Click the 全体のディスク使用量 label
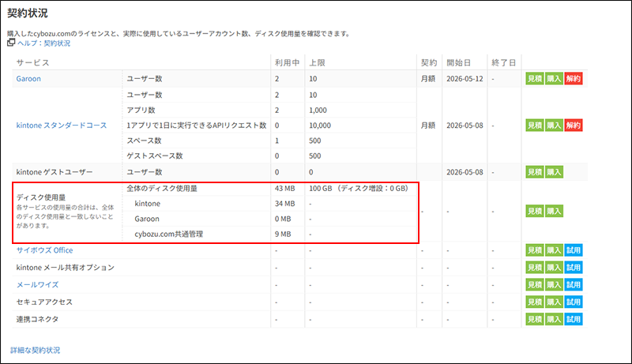The image size is (632, 364). pyautogui.click(x=162, y=189)
